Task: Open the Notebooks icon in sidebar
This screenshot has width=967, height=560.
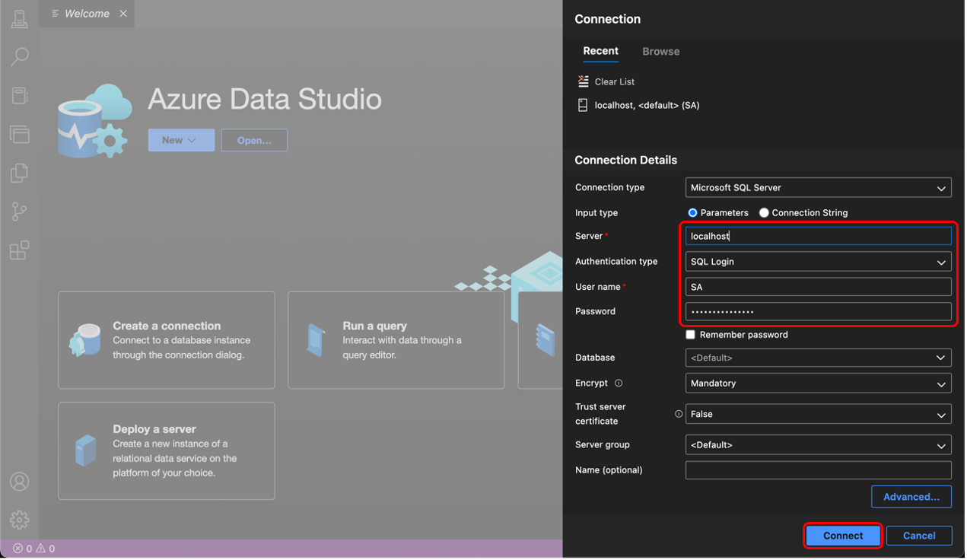Action: [x=20, y=95]
